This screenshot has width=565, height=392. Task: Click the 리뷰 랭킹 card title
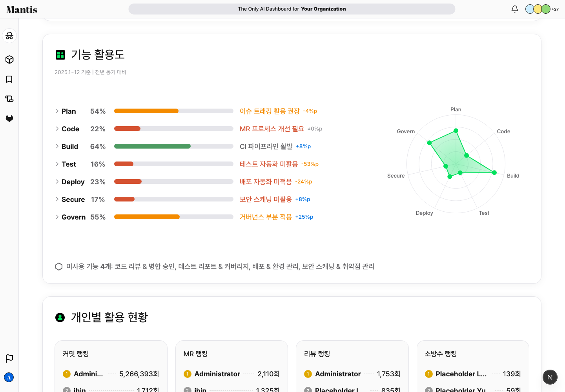tap(317, 354)
